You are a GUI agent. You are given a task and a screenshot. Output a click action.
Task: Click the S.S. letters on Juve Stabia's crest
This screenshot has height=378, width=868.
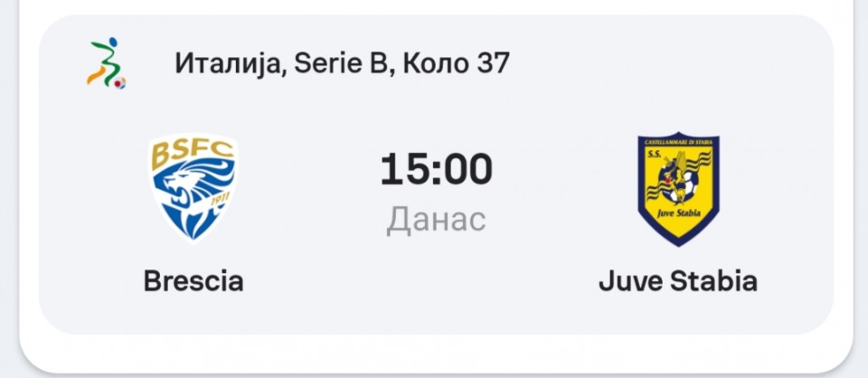click(656, 152)
